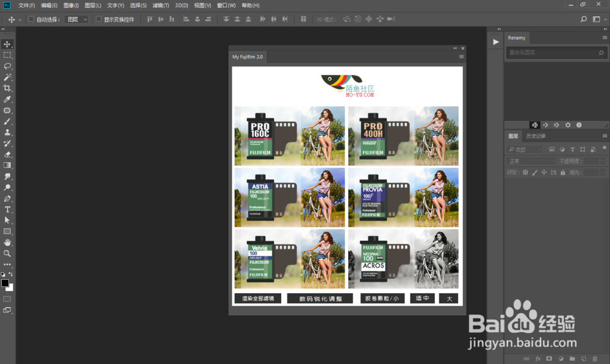Screen dimensions: 610x364
Task: Enable the 显示变换控件 checkbox
Action: click(x=98, y=19)
